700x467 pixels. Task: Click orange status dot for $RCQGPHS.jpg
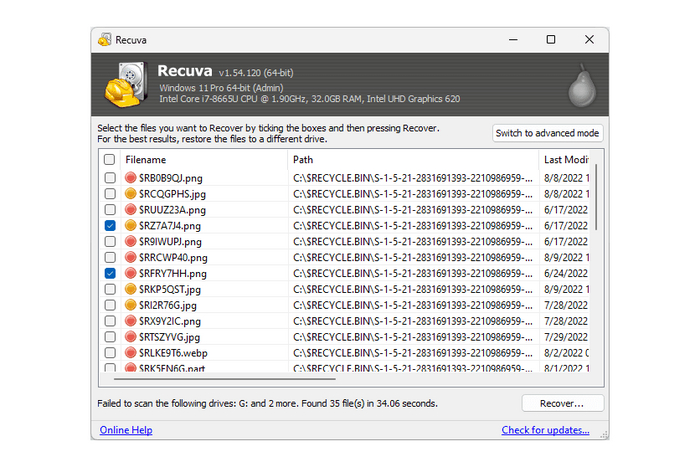(x=131, y=194)
